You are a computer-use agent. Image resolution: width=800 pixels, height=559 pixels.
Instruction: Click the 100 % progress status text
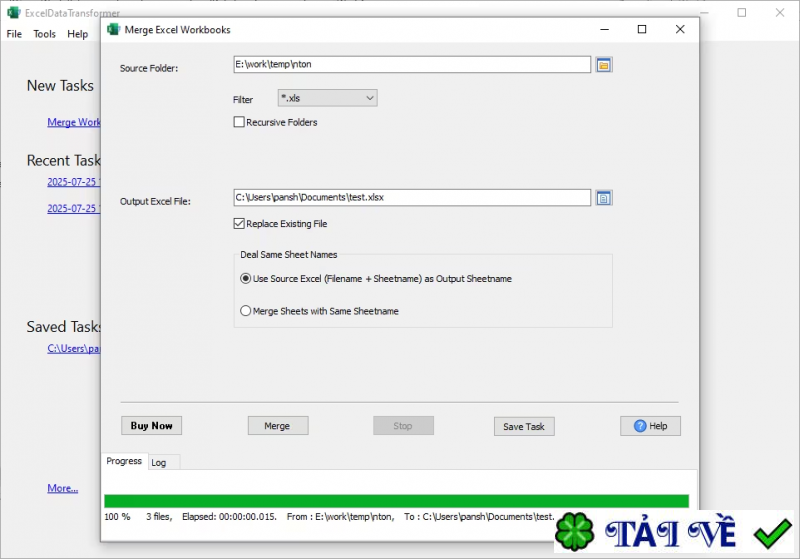pos(117,517)
